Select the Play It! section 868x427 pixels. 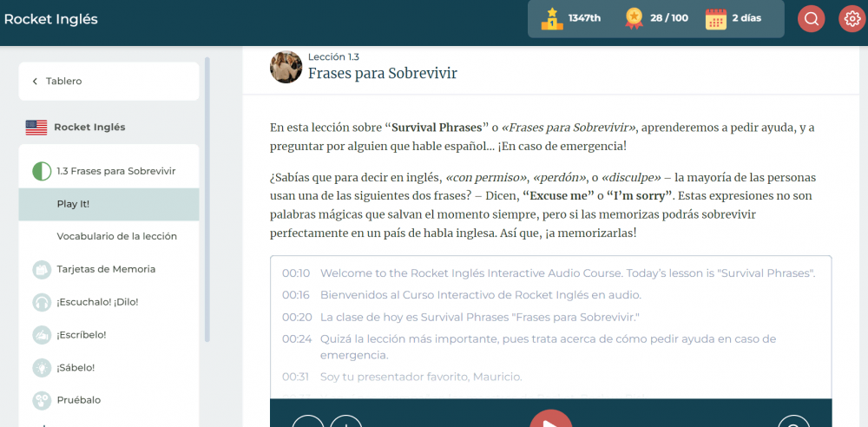[x=108, y=204]
